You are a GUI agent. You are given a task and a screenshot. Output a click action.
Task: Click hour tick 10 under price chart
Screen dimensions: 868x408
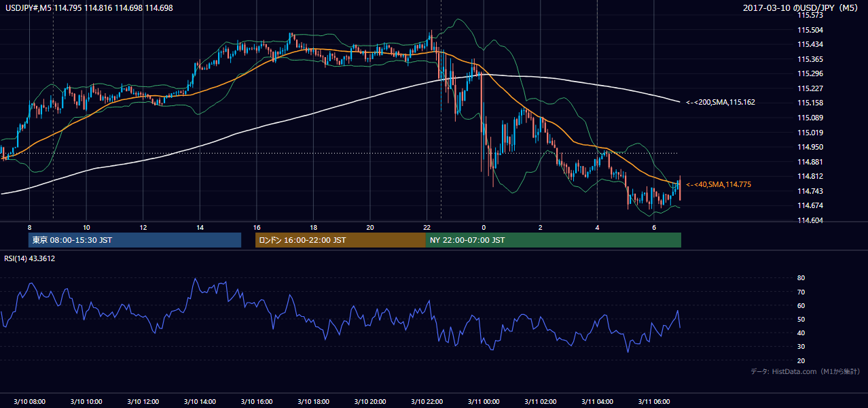tap(86, 226)
